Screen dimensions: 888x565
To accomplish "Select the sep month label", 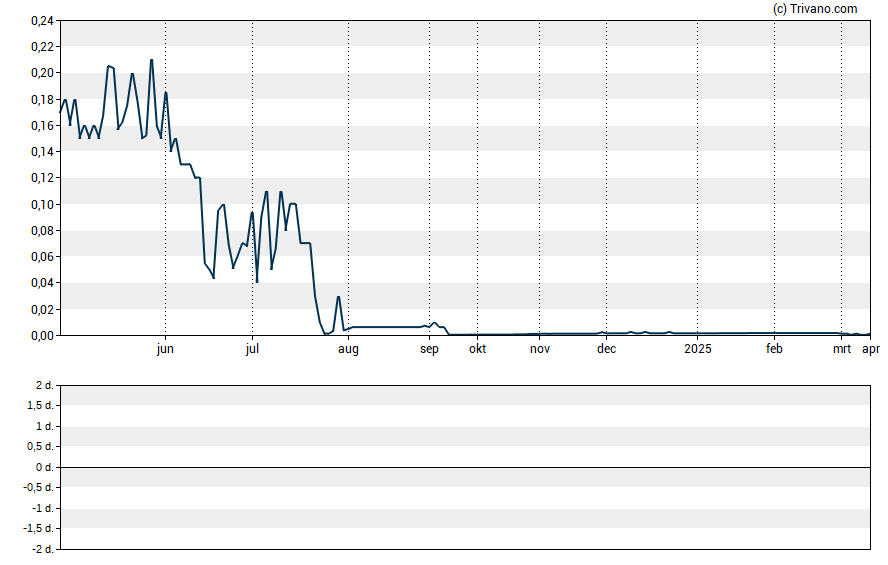I will 429,349.
